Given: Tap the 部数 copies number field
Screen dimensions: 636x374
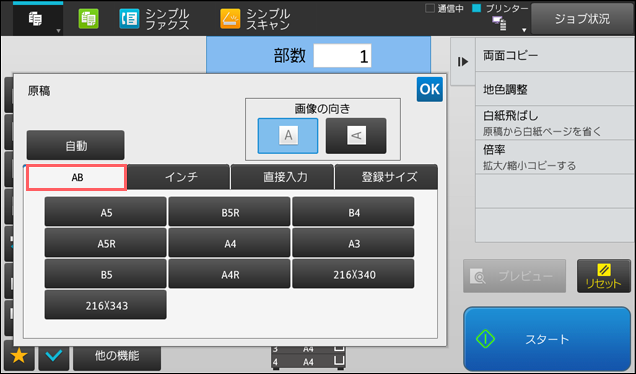Looking at the screenshot, I should click(342, 56).
